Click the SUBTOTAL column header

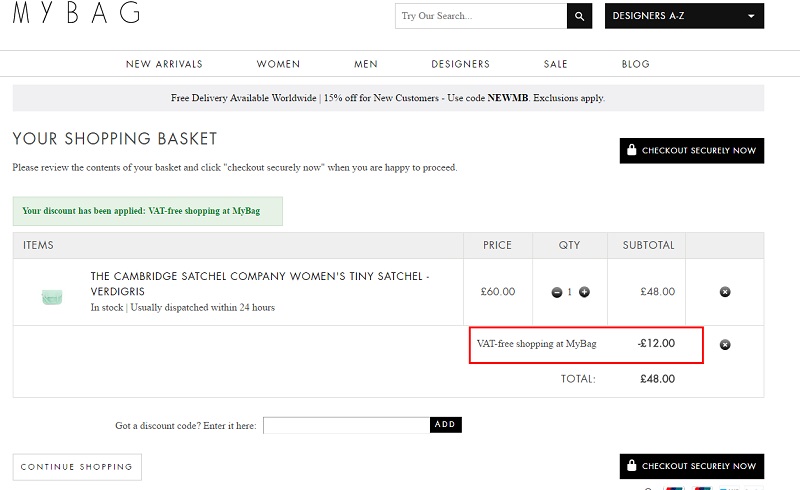[648, 245]
